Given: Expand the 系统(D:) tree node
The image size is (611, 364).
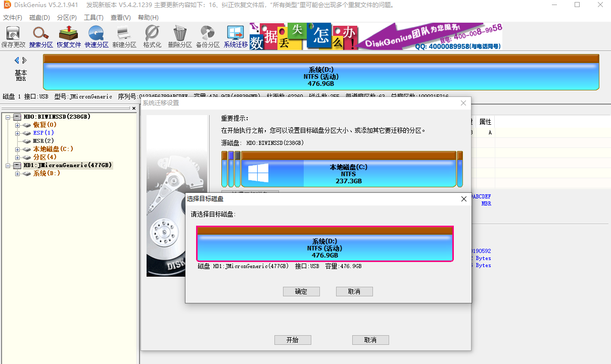Looking at the screenshot, I should click(x=17, y=173).
